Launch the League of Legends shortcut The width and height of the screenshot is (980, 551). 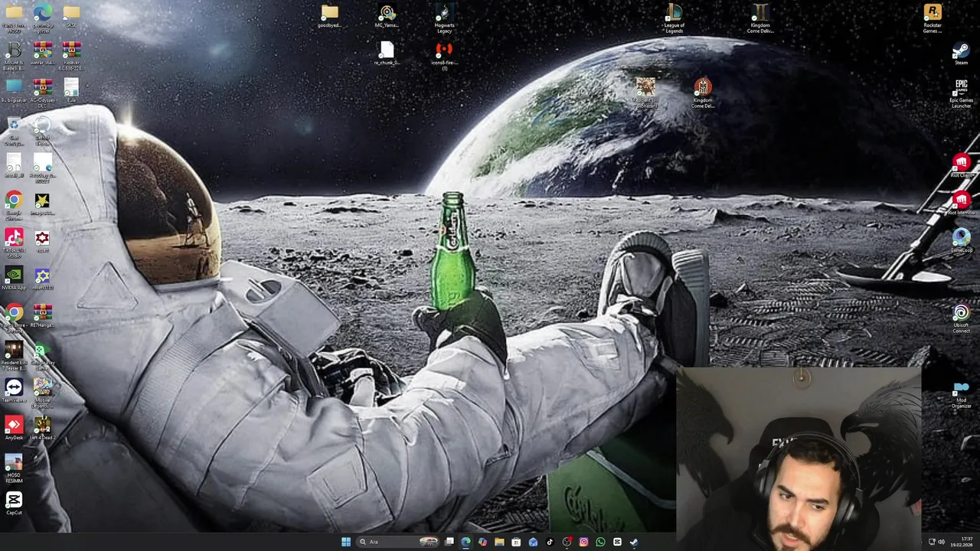click(x=674, y=19)
